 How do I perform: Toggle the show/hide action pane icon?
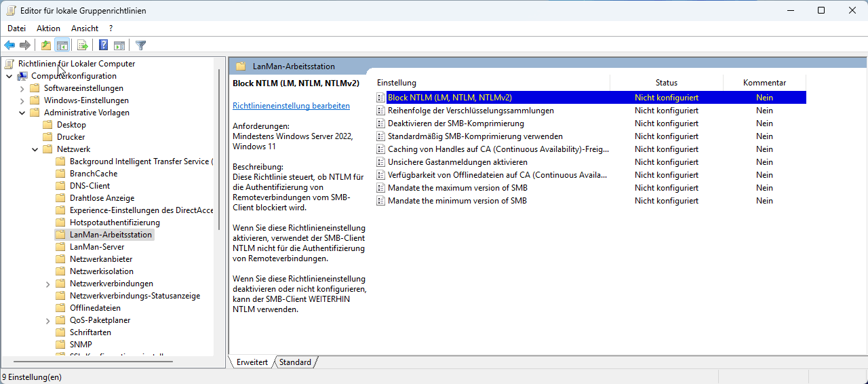tap(119, 45)
